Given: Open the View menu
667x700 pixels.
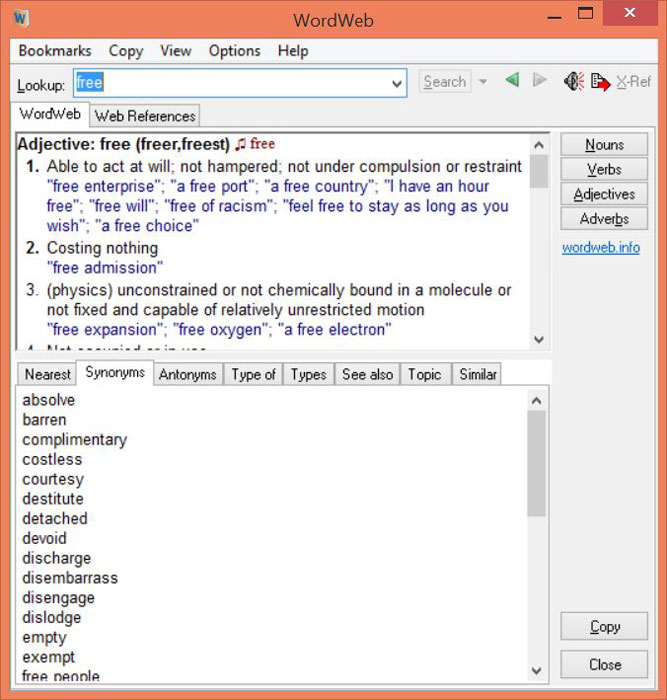Looking at the screenshot, I should click(x=176, y=51).
